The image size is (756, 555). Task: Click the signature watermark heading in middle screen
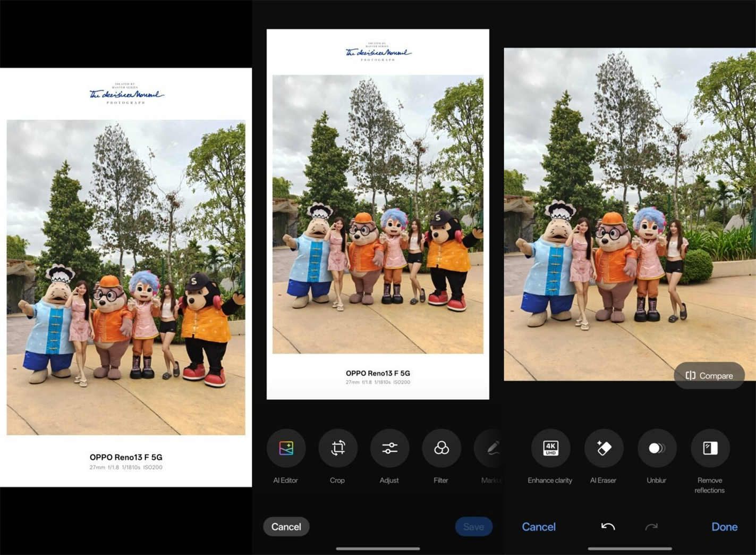378,52
